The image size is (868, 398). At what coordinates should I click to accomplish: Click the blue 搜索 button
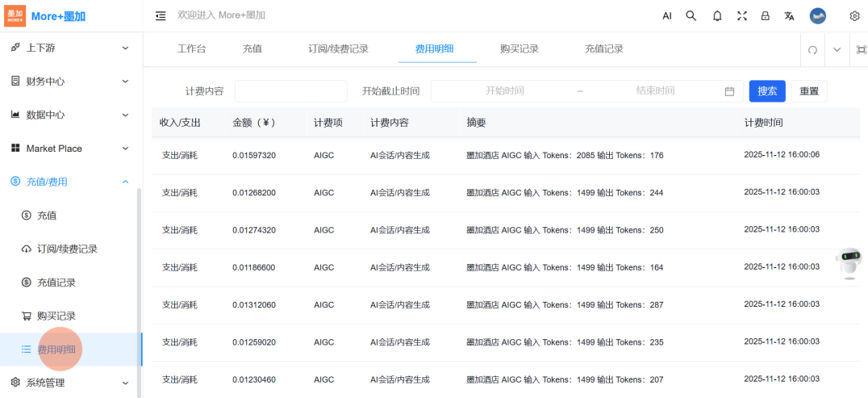coord(767,91)
